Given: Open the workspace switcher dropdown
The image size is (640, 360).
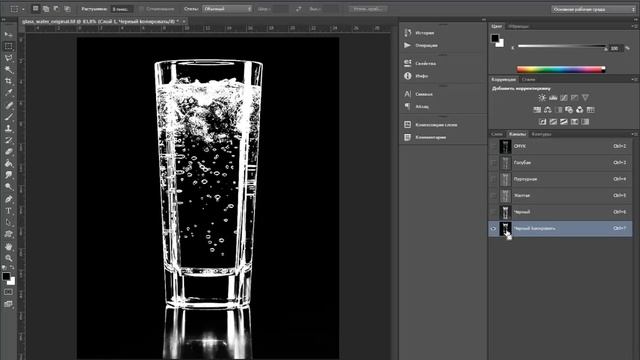Looking at the screenshot, I should pos(593,9).
